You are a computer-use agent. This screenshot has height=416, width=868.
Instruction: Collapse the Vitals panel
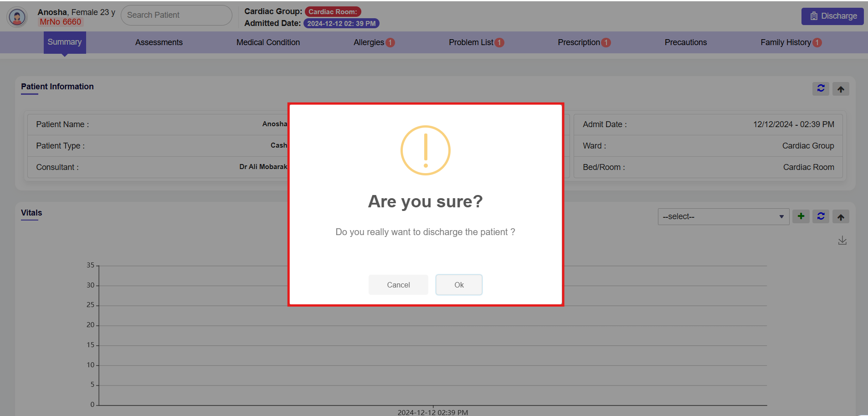[841, 217]
